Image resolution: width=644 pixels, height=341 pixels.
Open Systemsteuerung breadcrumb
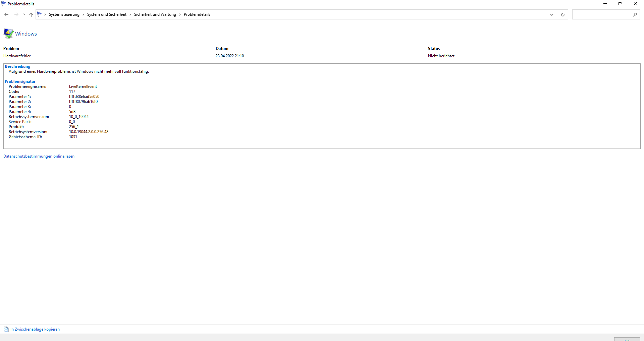(x=64, y=14)
